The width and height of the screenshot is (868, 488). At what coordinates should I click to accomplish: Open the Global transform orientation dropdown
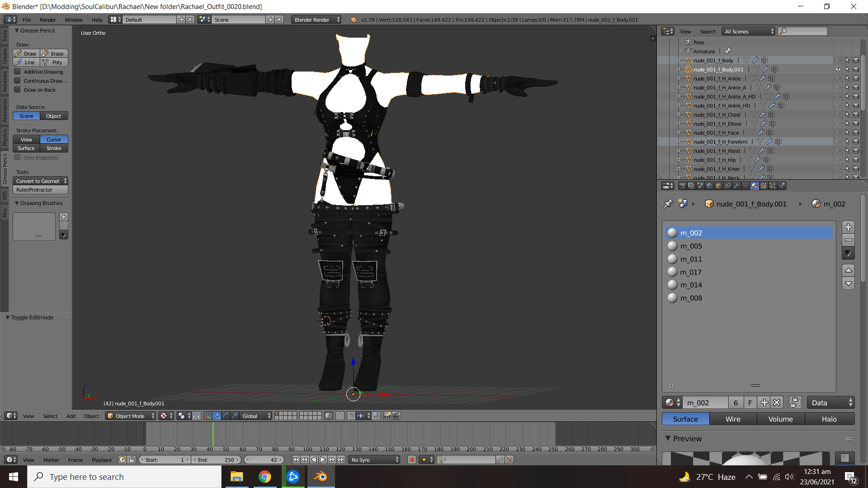pyautogui.click(x=256, y=416)
